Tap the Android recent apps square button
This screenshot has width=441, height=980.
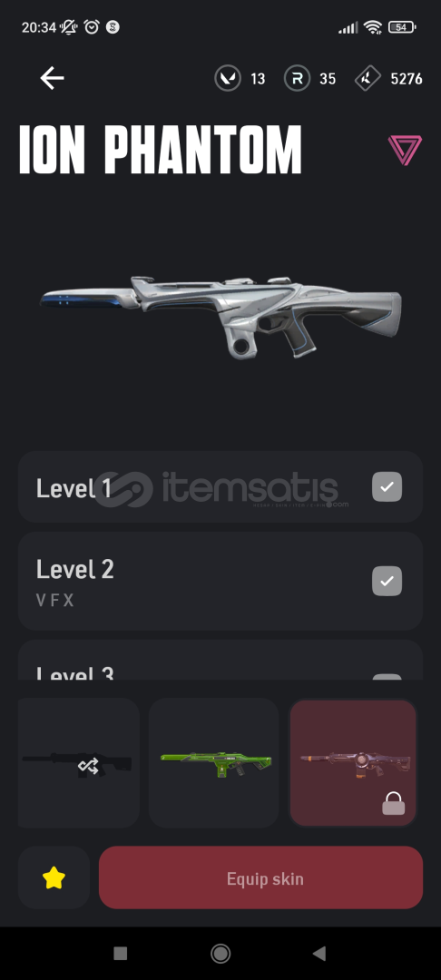pos(121,953)
